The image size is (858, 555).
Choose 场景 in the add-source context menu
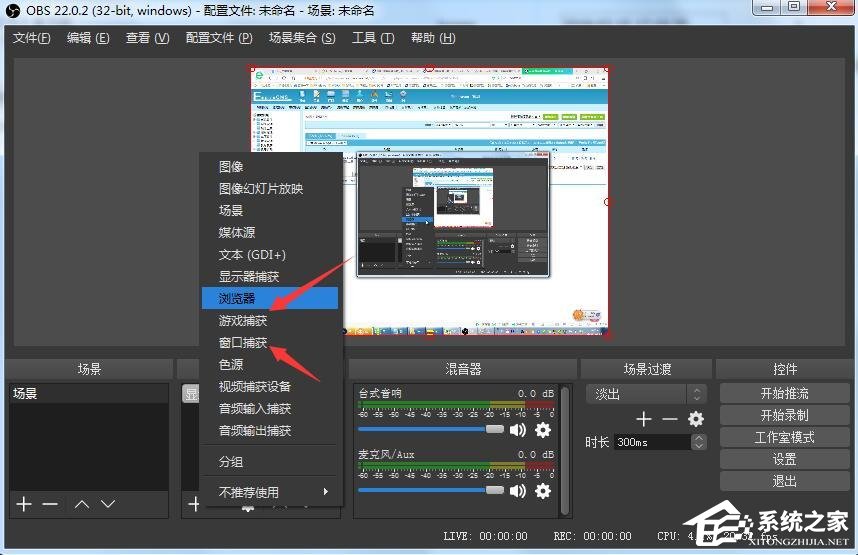(270, 210)
